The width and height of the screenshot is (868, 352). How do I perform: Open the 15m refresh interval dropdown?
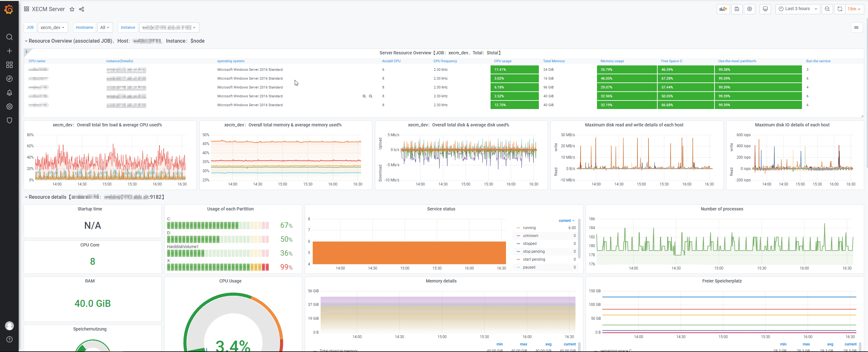pos(854,9)
